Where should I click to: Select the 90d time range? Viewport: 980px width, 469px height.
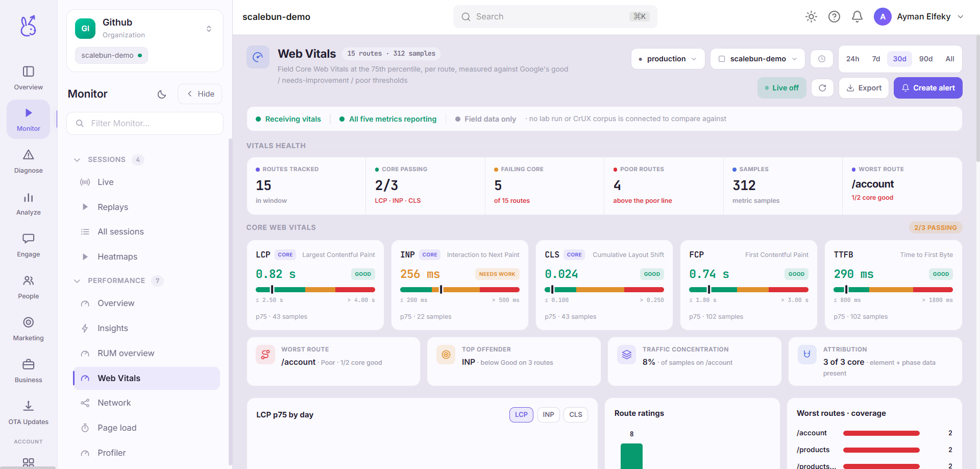pyautogui.click(x=926, y=59)
